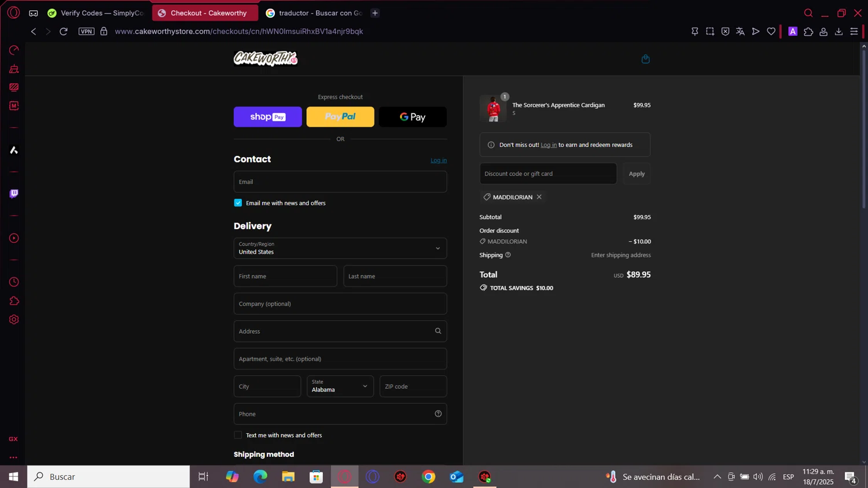Pay with Shop Pay button

tap(268, 117)
